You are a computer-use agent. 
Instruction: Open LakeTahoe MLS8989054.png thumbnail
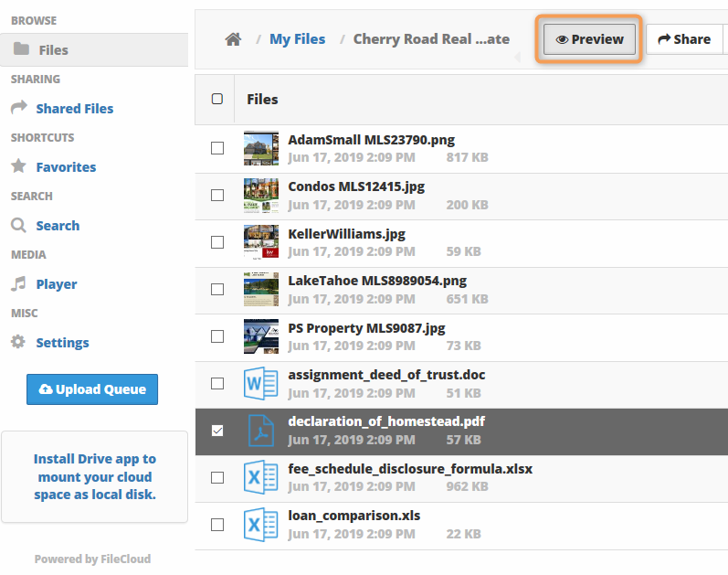[x=261, y=289]
